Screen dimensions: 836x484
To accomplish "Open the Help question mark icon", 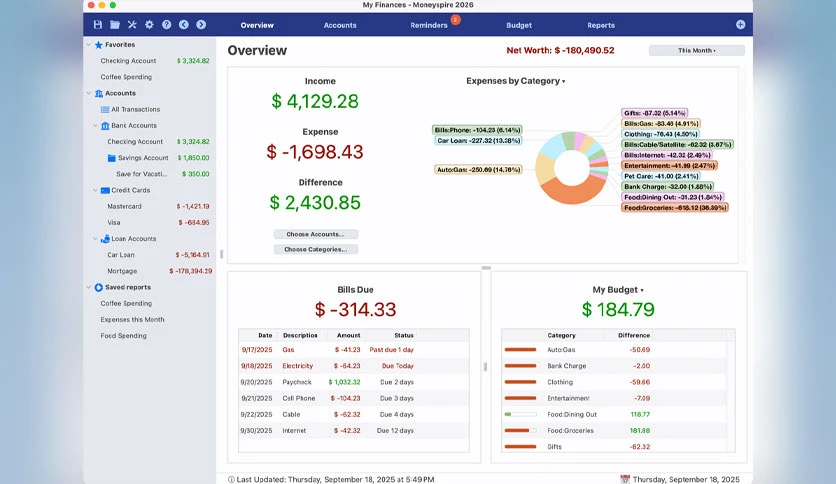I will (166, 25).
